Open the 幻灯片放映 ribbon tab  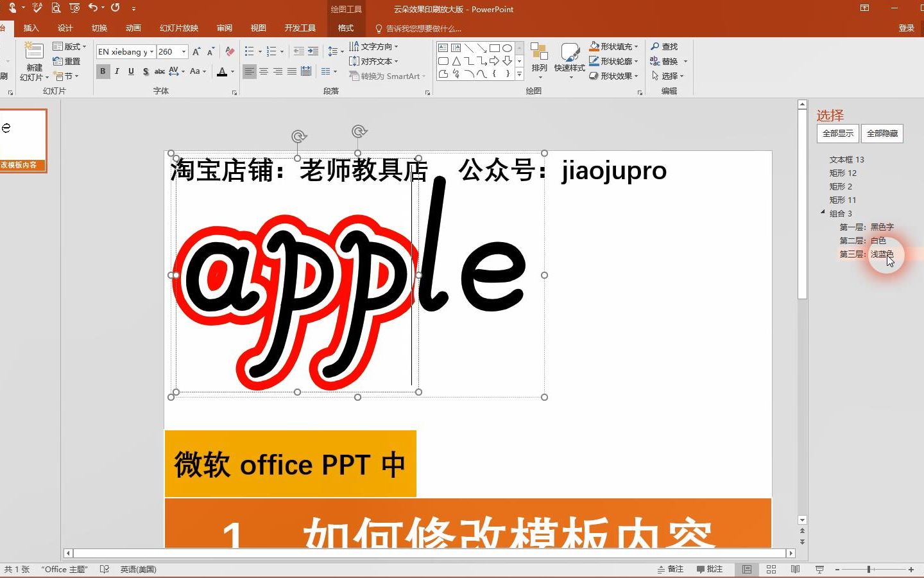[x=179, y=28]
